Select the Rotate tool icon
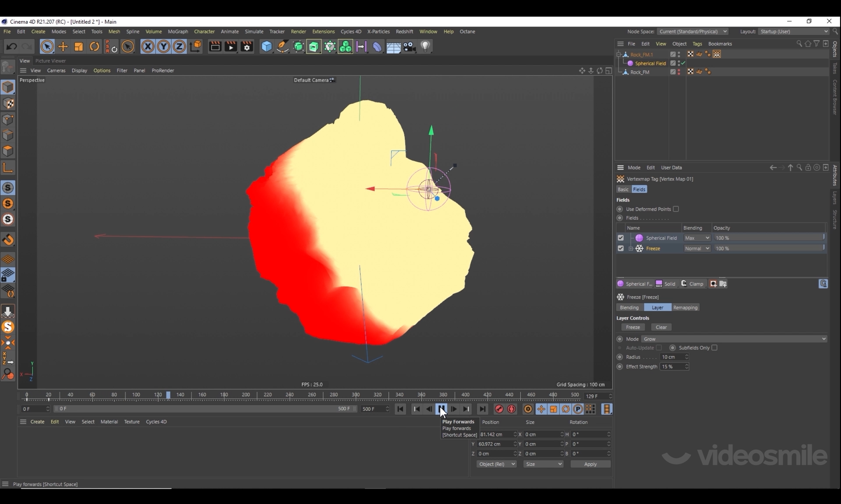Viewport: 841px width, 504px height. [94, 46]
